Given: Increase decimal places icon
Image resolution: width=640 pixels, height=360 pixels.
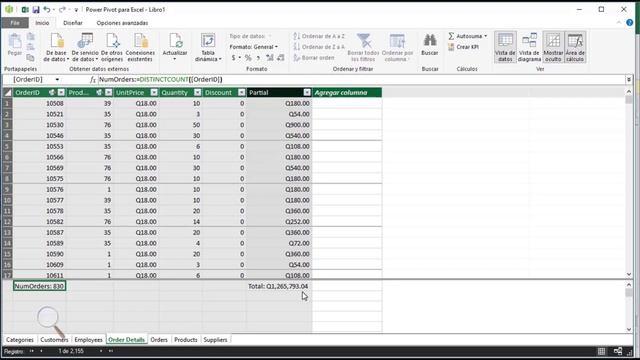Looking at the screenshot, I should (x=269, y=58).
